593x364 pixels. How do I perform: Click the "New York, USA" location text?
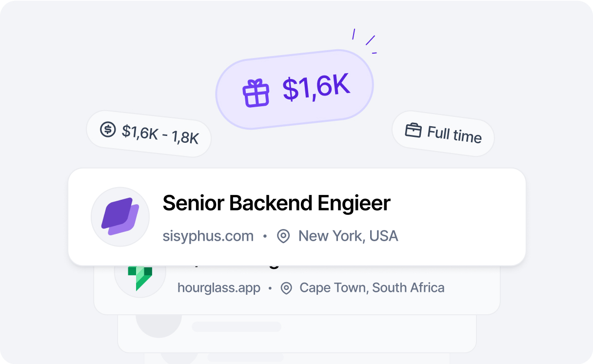pyautogui.click(x=348, y=236)
